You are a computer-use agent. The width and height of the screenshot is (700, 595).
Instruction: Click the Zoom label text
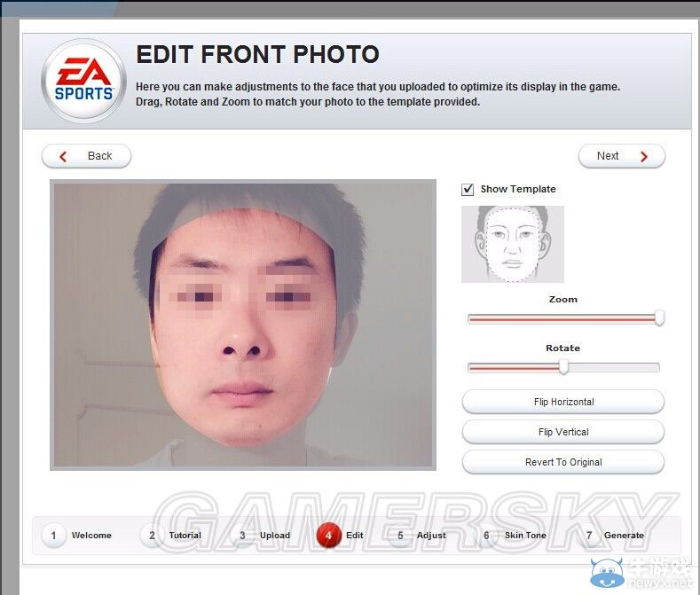pos(563,300)
